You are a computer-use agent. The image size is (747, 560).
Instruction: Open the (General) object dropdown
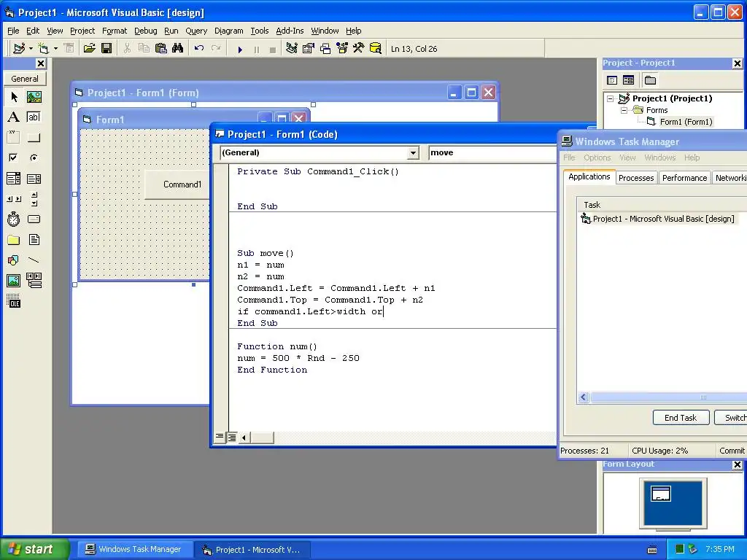point(413,153)
